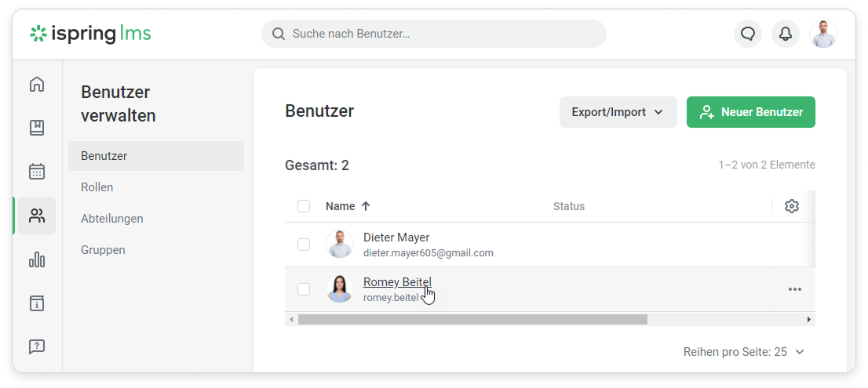Open the Romey Beitel user link
The height and width of the screenshot is (388, 868).
[x=397, y=282]
